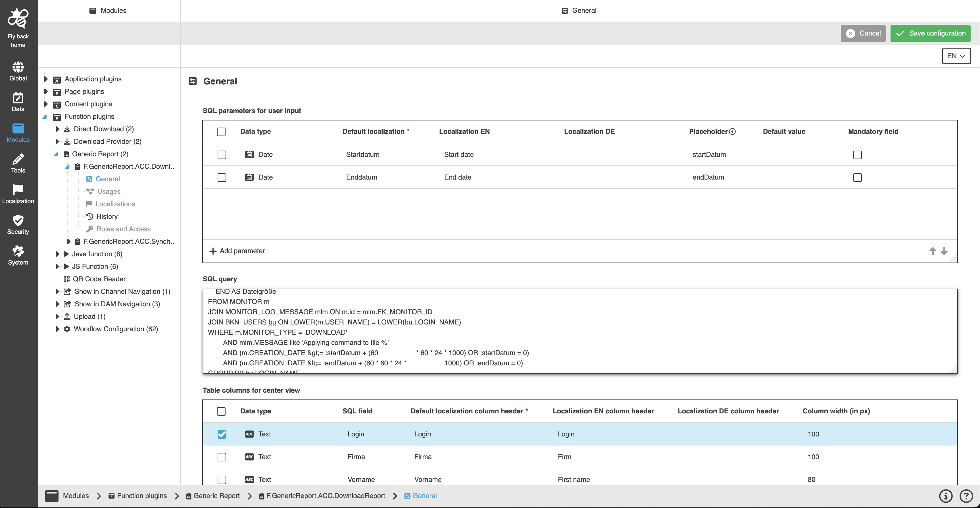Image resolution: width=980 pixels, height=508 pixels.
Task: Move parameter down with arrow icon
Action: click(x=944, y=251)
